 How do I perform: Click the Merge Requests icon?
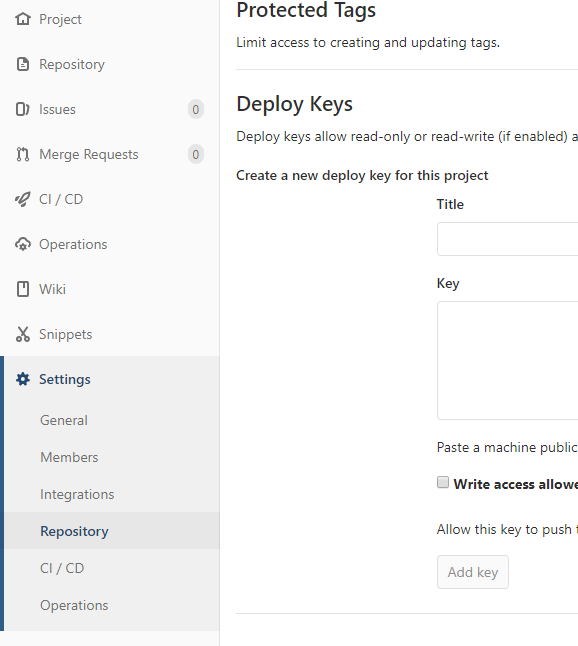coord(23,154)
